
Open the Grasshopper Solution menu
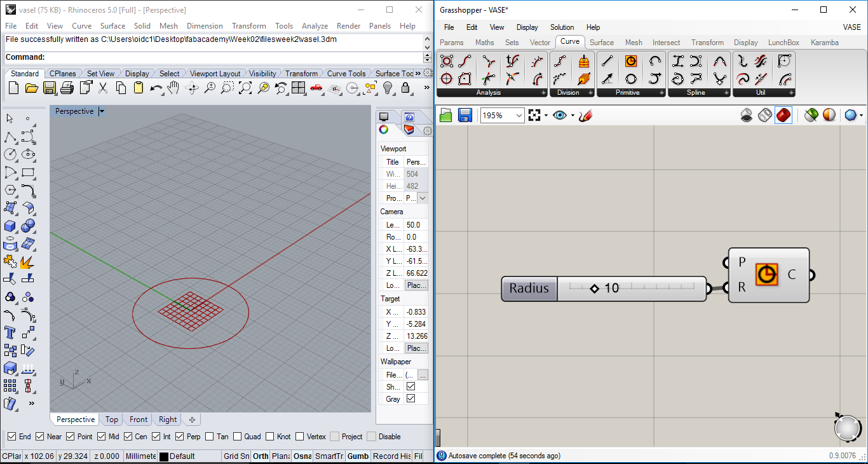[x=562, y=27]
